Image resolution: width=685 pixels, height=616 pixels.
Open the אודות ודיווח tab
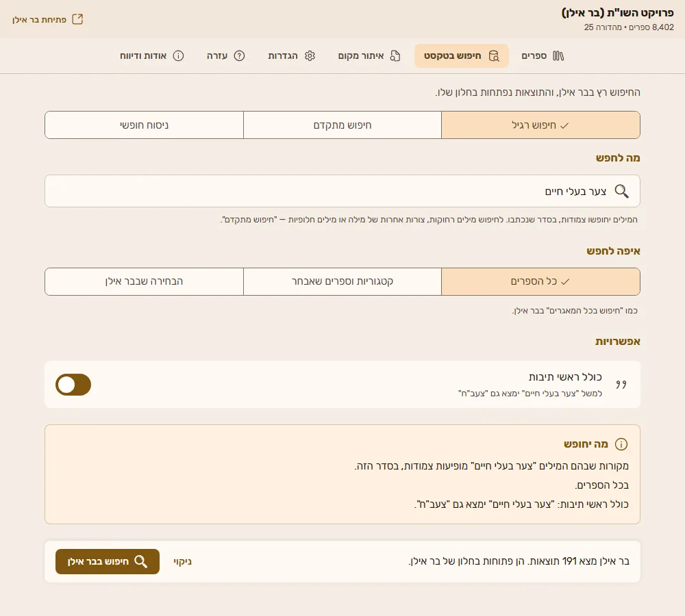point(152,56)
